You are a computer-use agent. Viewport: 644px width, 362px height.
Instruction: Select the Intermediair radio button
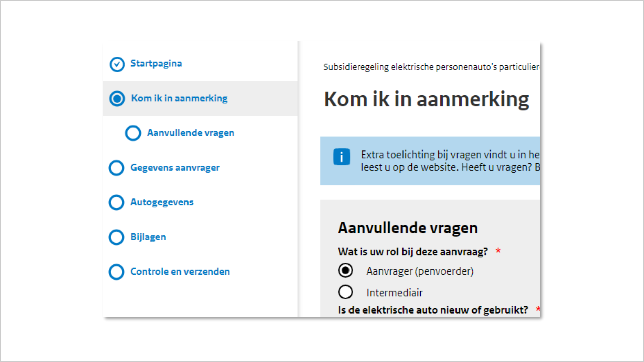(x=346, y=292)
